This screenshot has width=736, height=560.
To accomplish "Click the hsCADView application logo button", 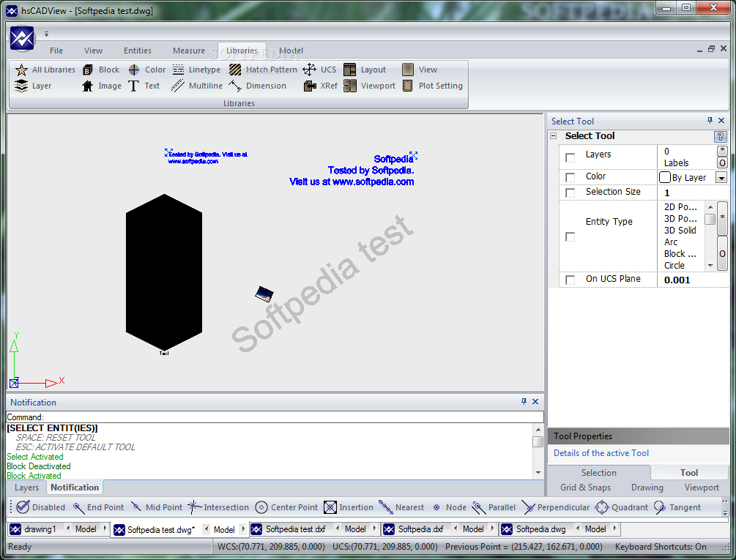I will pyautogui.click(x=22, y=39).
